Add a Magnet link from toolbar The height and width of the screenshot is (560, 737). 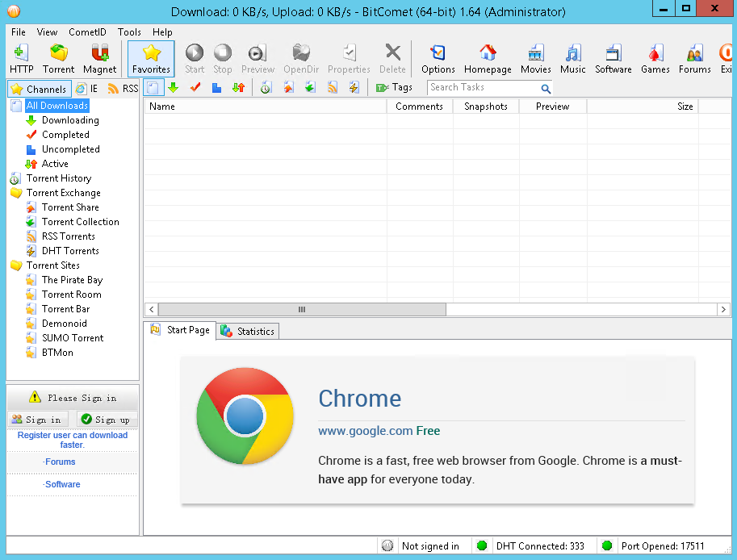(x=99, y=59)
